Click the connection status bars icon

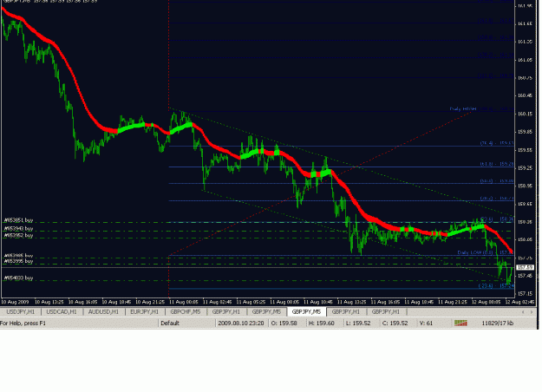[x=460, y=323]
